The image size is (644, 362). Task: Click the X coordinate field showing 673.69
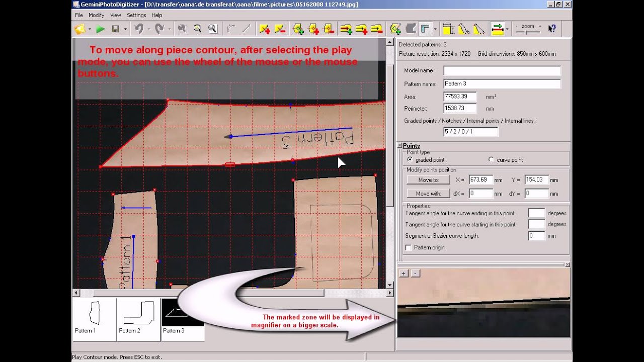coord(480,179)
